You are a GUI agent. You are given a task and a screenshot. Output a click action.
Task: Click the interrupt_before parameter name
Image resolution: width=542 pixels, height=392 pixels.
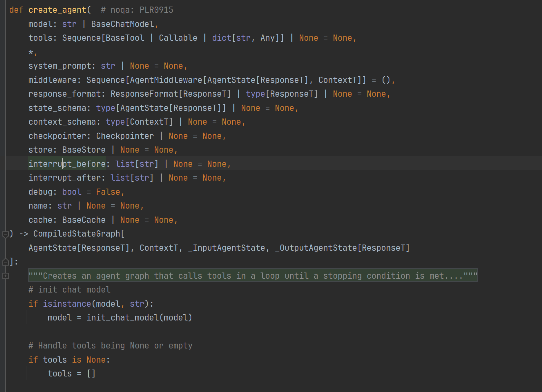click(x=67, y=164)
